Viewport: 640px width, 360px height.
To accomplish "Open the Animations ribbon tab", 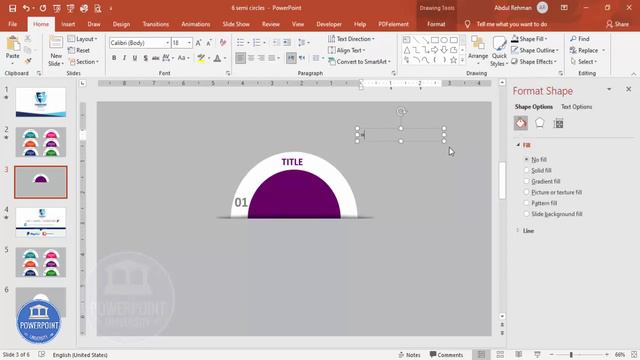I will tap(196, 24).
